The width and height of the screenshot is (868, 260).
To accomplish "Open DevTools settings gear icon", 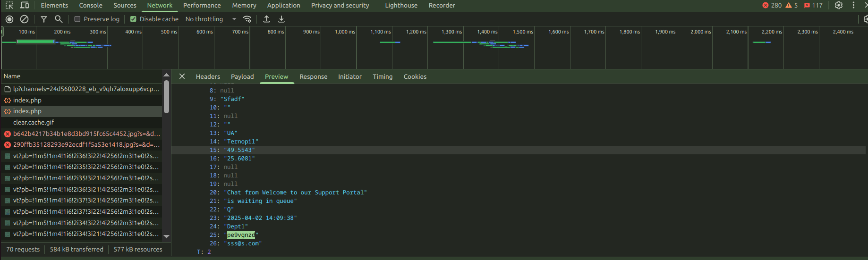I will [839, 5].
